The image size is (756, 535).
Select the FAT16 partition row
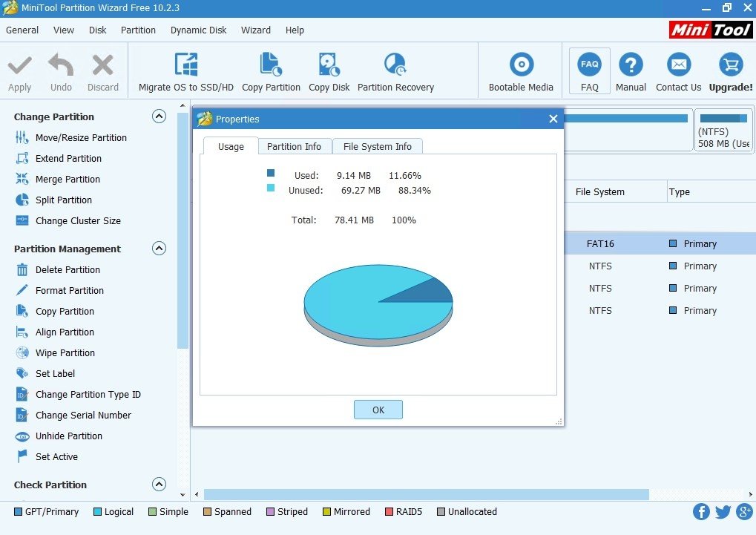coord(660,243)
